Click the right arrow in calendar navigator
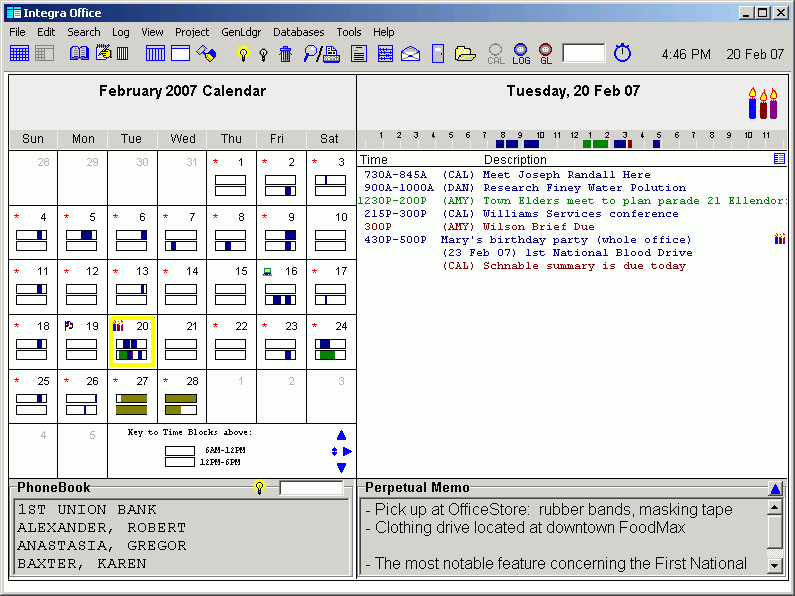Image resolution: width=795 pixels, height=596 pixels. (347, 451)
